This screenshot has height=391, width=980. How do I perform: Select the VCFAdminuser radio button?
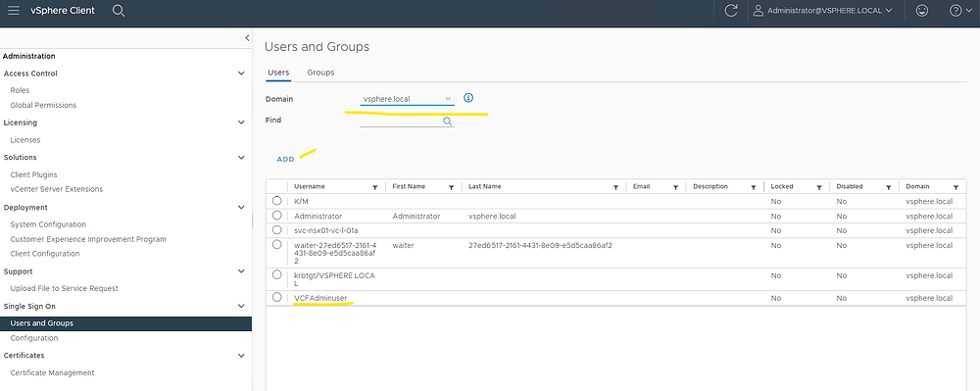coord(277,297)
